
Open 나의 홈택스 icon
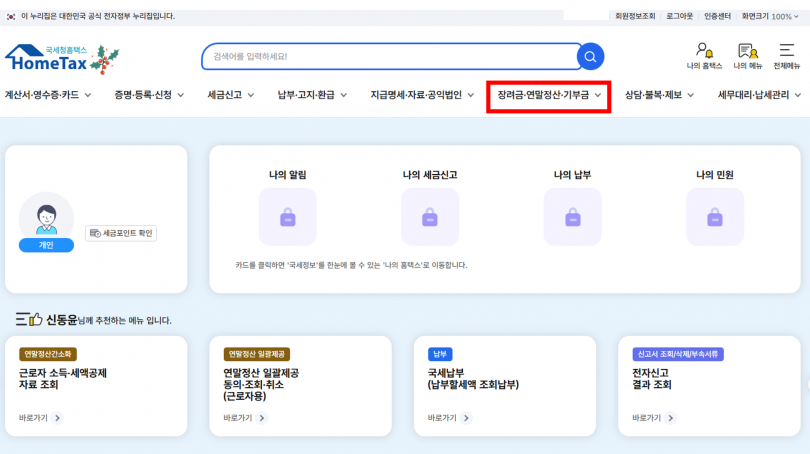705,56
